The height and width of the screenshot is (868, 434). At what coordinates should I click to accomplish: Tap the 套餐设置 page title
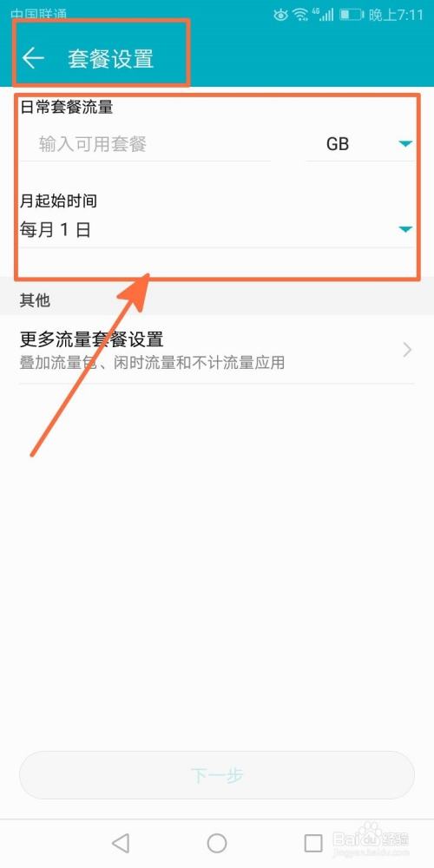coord(111,59)
